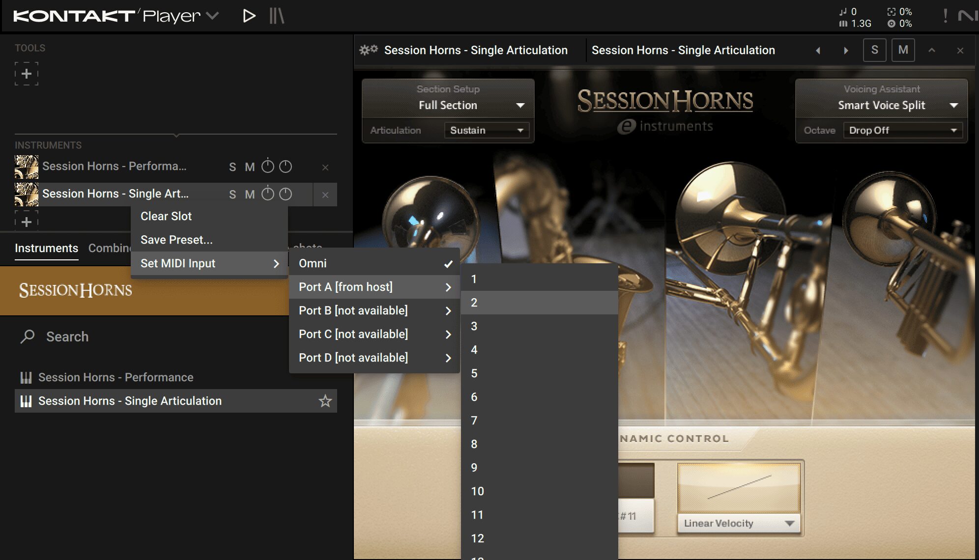979x560 pixels.
Task: Go to previous instrument preset arrow
Action: pos(818,50)
